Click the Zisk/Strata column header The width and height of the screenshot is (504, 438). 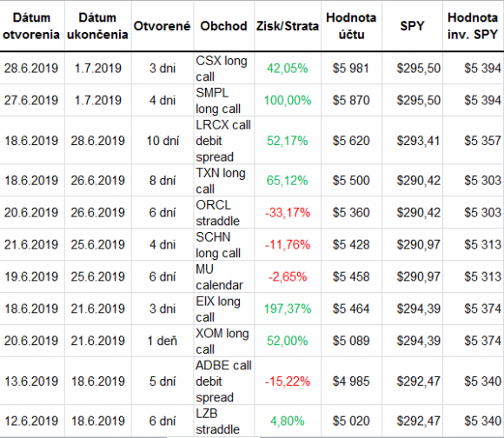coord(288,26)
